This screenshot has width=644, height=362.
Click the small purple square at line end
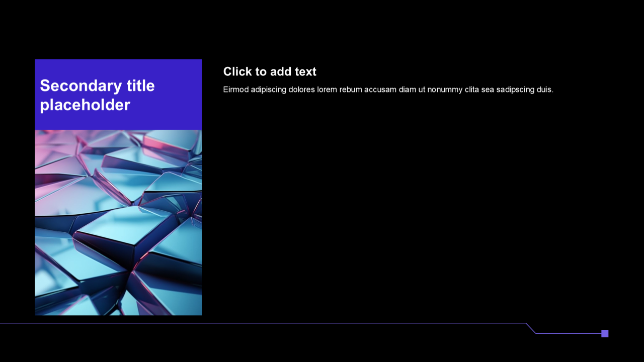click(605, 333)
